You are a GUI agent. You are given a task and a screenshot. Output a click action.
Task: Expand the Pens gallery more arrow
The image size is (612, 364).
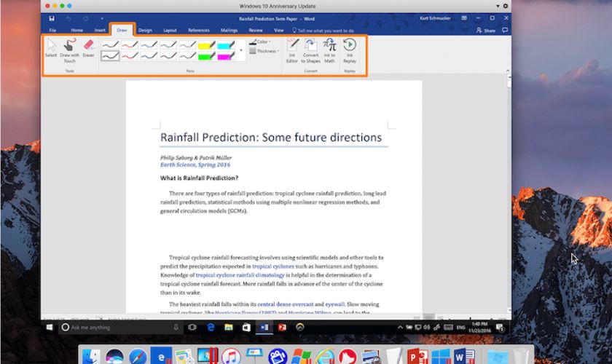click(x=242, y=51)
